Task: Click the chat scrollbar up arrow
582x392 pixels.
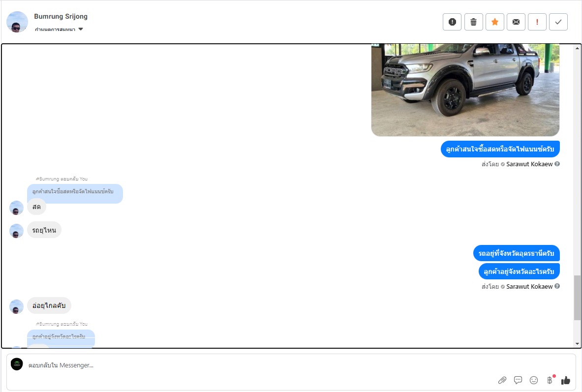Action: click(x=577, y=48)
